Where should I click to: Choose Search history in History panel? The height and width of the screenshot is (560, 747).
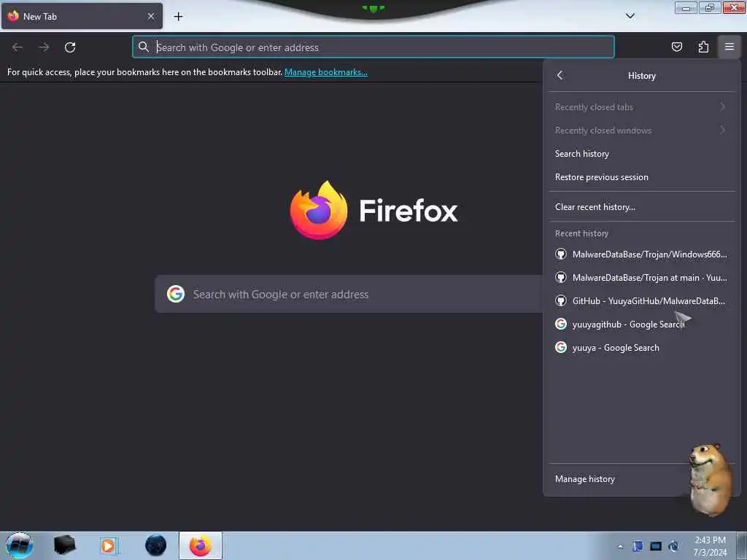[x=642, y=154]
